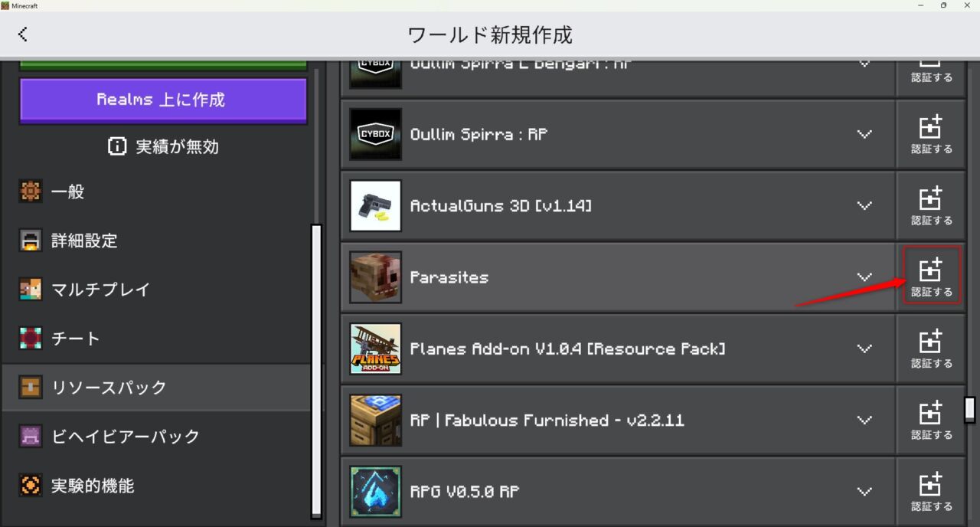This screenshot has height=527, width=980.
Task: Click the Oullim Spirra : RP title
Action: 477,134
